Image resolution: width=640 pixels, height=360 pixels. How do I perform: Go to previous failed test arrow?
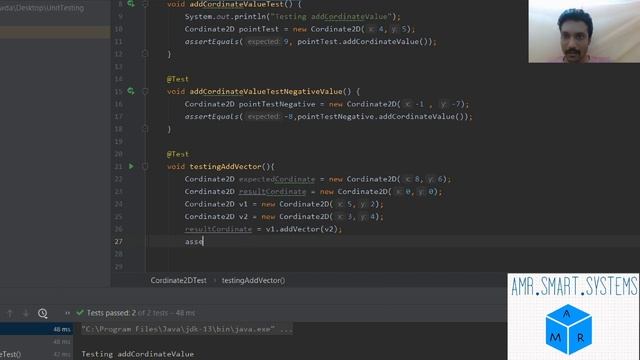(x=10, y=313)
